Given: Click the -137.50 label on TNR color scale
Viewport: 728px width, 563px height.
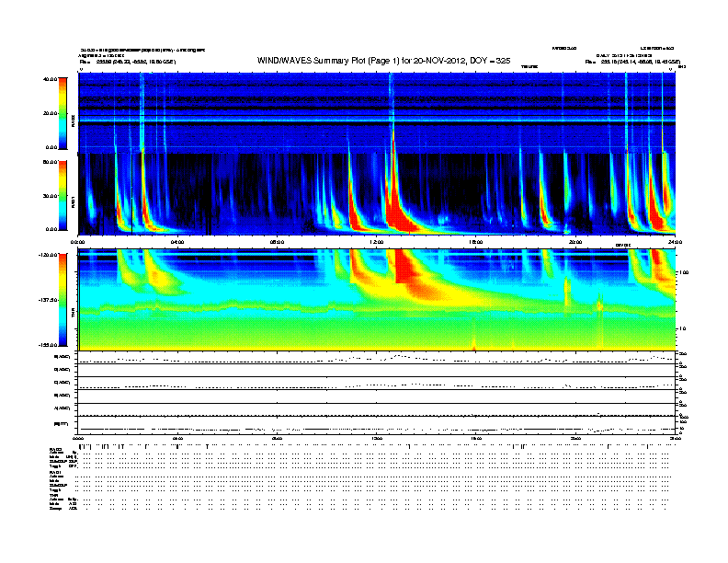Looking at the screenshot, I should pyautogui.click(x=48, y=300).
